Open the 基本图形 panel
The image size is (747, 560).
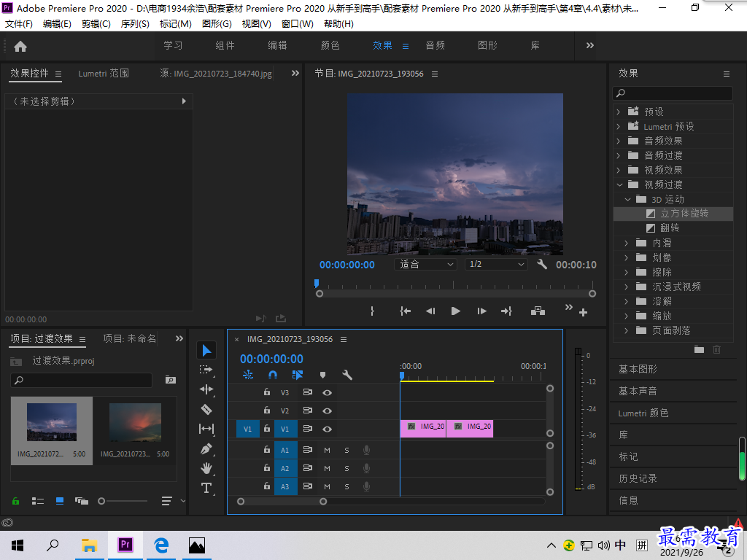(x=638, y=369)
